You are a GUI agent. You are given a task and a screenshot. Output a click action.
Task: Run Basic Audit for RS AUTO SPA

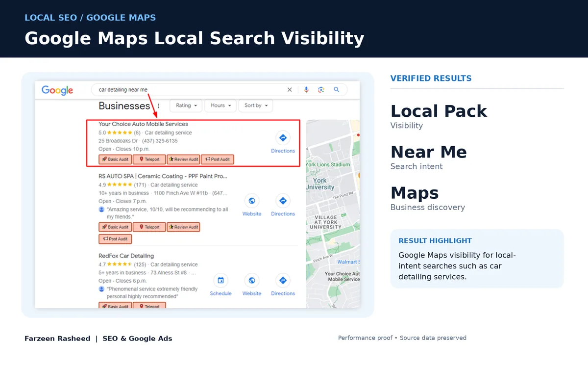[x=115, y=227]
